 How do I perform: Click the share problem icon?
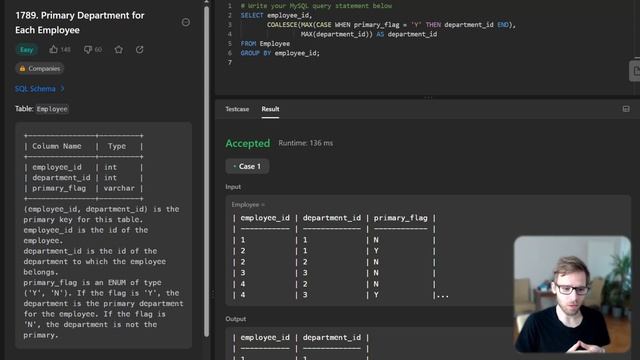pos(140,49)
